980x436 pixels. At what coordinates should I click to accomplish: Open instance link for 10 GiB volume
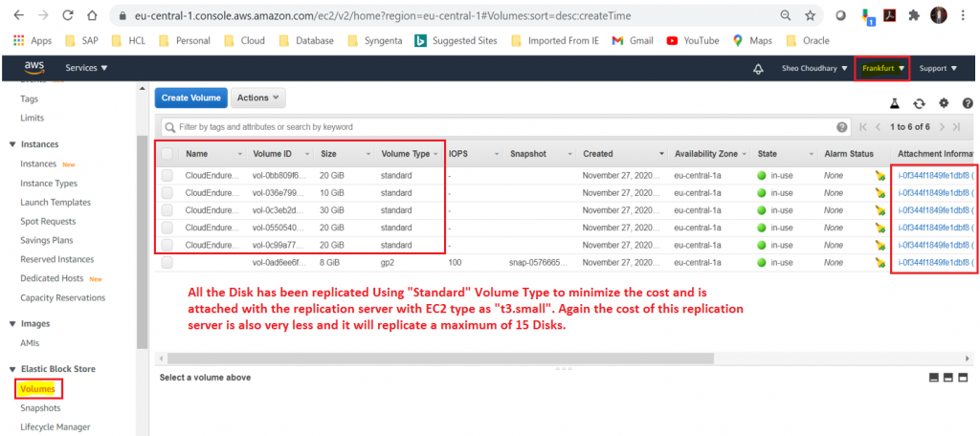click(935, 193)
